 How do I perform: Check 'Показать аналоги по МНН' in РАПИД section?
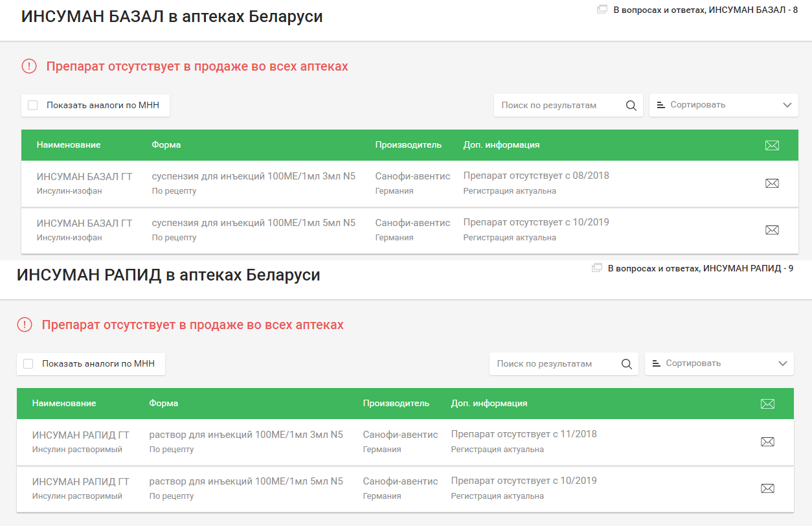(28, 363)
